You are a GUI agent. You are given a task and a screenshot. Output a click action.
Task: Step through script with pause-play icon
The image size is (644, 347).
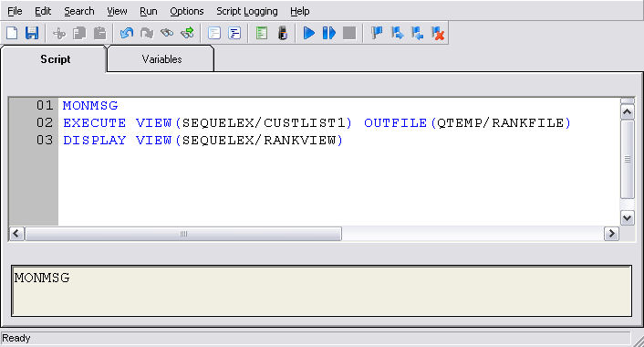329,33
